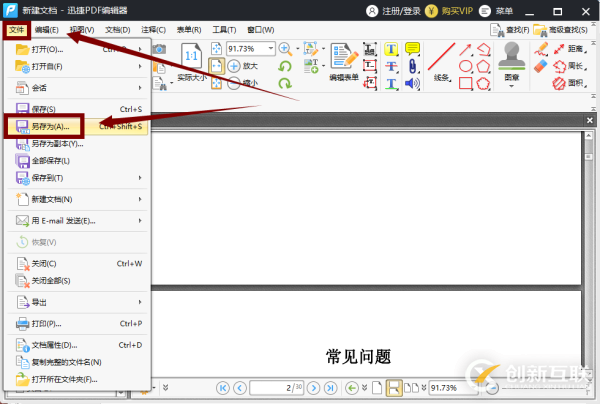The image size is (600, 404).
Task: Select 复制完整的文件名(N) entry
Action: point(78,362)
